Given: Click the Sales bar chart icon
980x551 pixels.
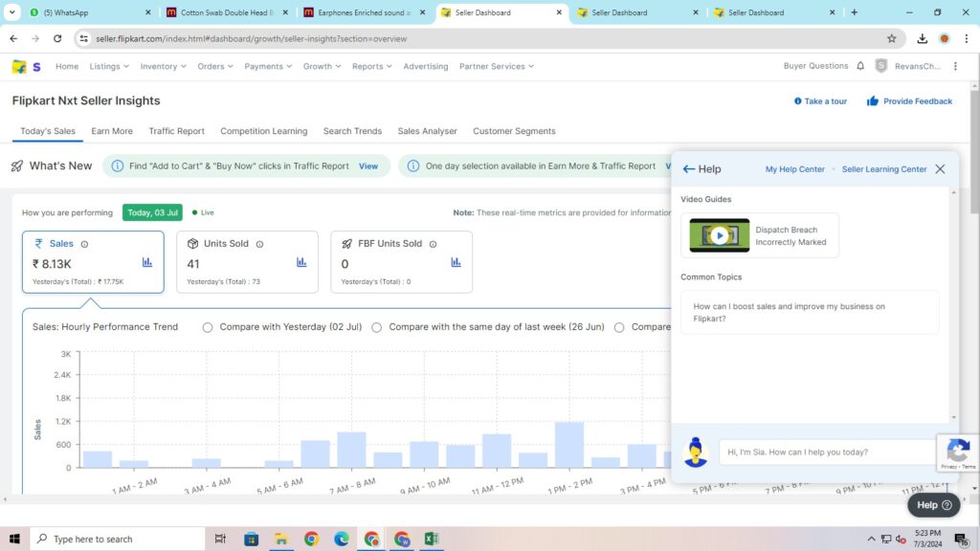Looking at the screenshot, I should (x=147, y=262).
